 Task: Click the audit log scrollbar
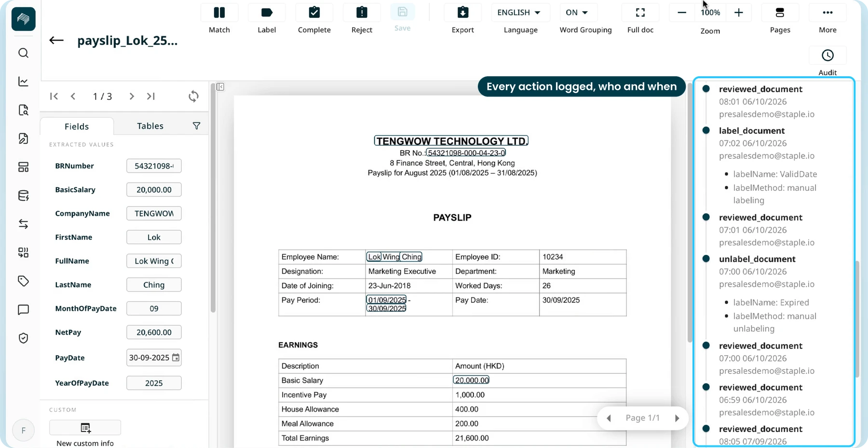pyautogui.click(x=856, y=319)
